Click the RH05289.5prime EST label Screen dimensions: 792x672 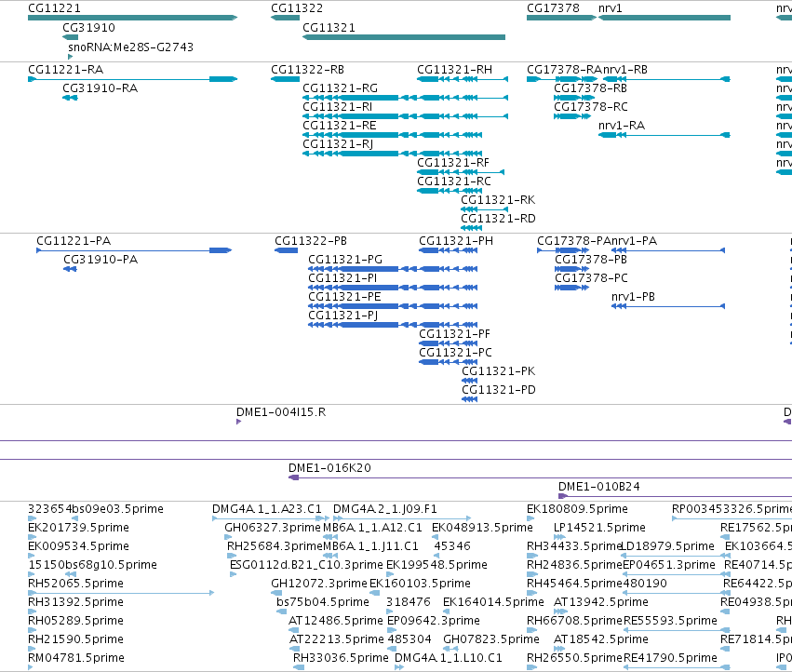[75, 621]
